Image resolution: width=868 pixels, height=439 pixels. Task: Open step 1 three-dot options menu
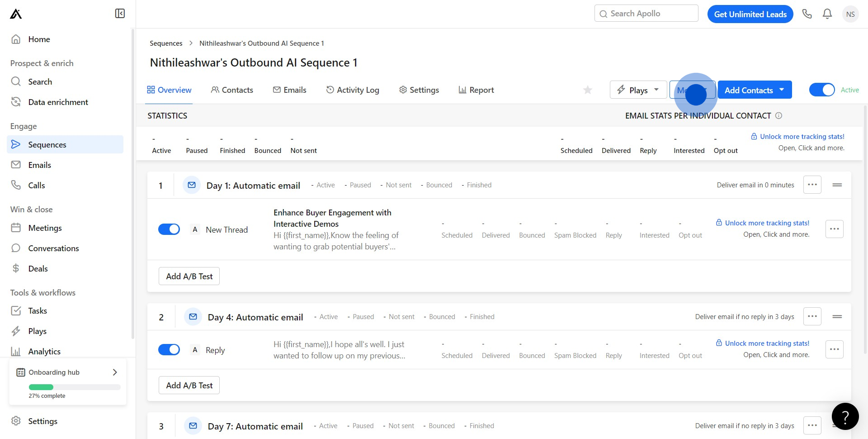pos(812,185)
